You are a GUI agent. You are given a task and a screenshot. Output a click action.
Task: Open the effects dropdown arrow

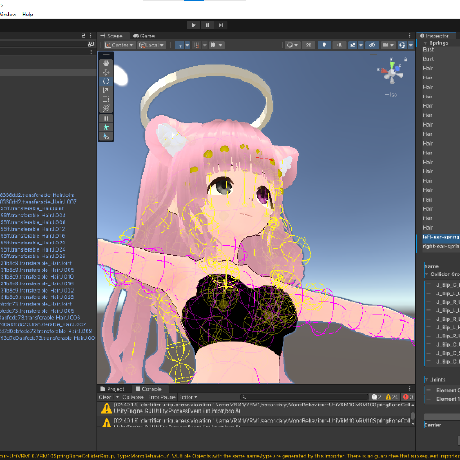pyautogui.click(x=361, y=45)
